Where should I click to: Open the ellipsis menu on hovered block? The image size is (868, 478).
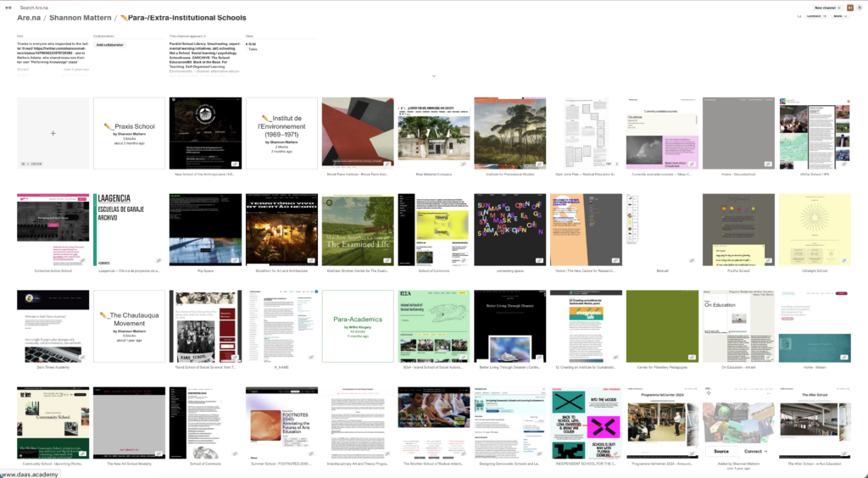(x=768, y=392)
